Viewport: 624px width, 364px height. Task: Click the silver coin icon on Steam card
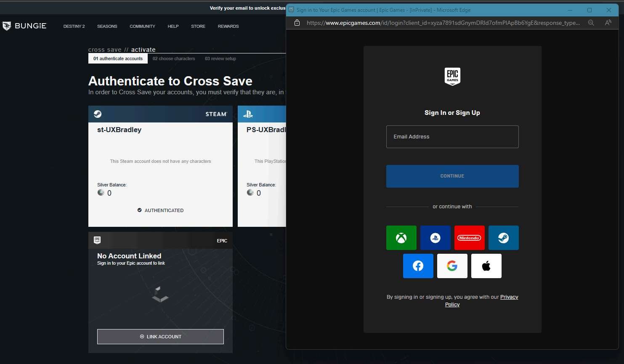pyautogui.click(x=101, y=192)
